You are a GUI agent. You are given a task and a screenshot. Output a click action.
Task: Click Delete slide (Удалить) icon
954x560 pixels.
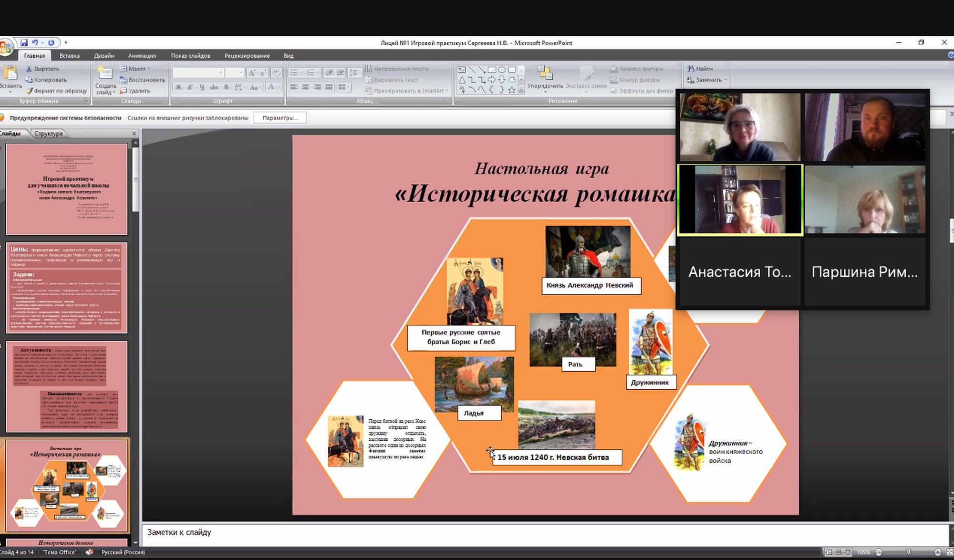(x=124, y=91)
